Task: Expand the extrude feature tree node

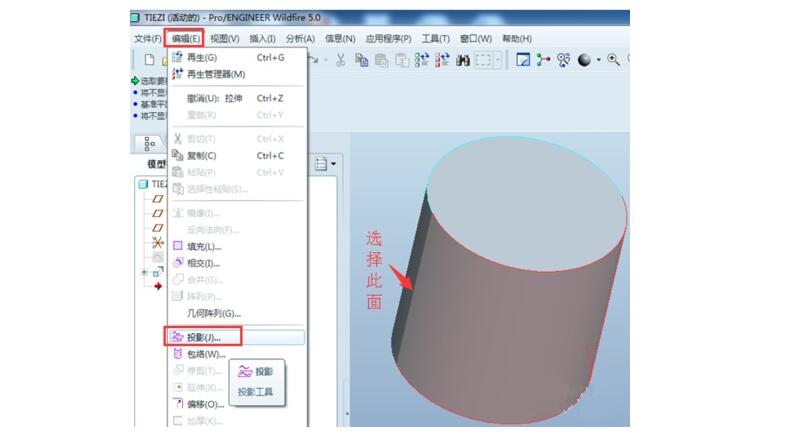Action: click(144, 272)
